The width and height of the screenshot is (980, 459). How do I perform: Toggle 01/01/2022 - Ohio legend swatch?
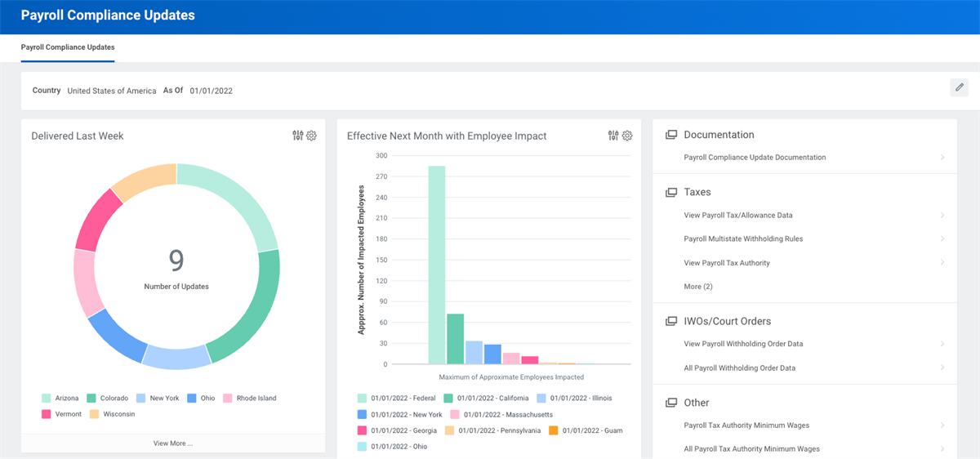(x=362, y=447)
